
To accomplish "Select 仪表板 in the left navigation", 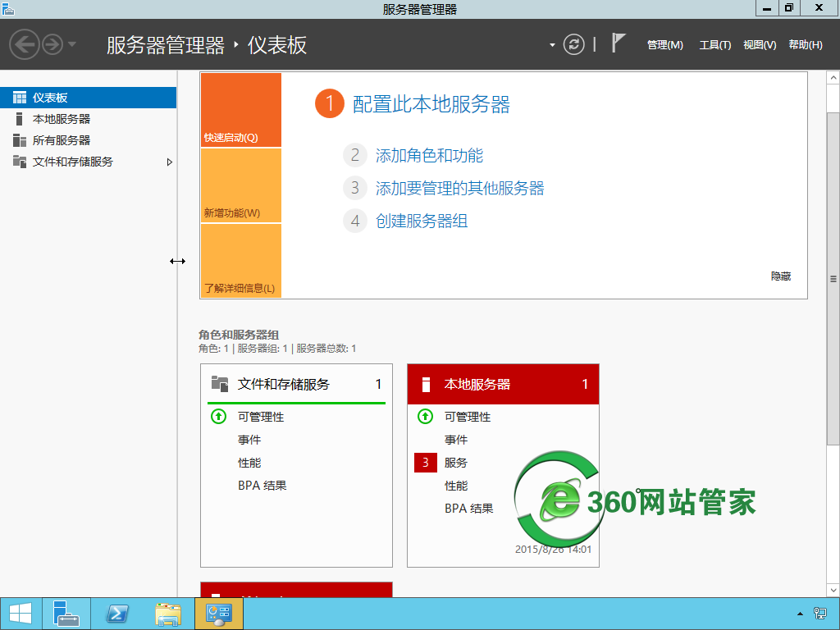I will (88, 98).
